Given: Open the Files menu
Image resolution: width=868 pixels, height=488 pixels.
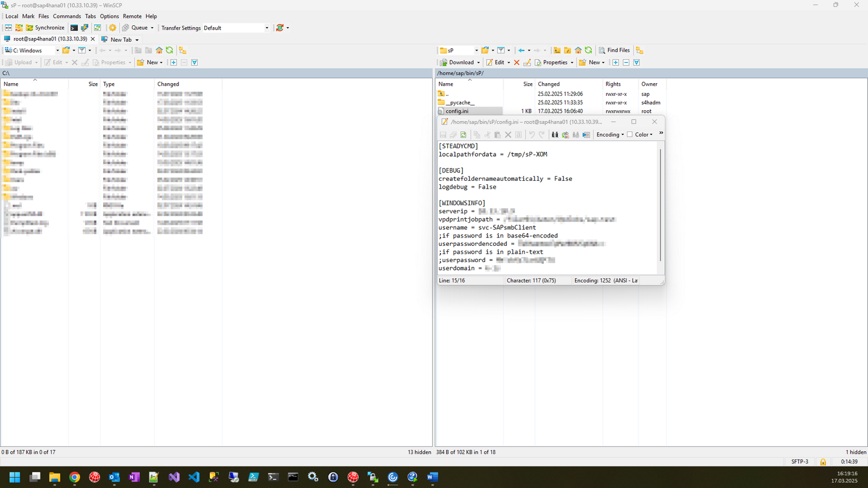Looking at the screenshot, I should click(43, 16).
